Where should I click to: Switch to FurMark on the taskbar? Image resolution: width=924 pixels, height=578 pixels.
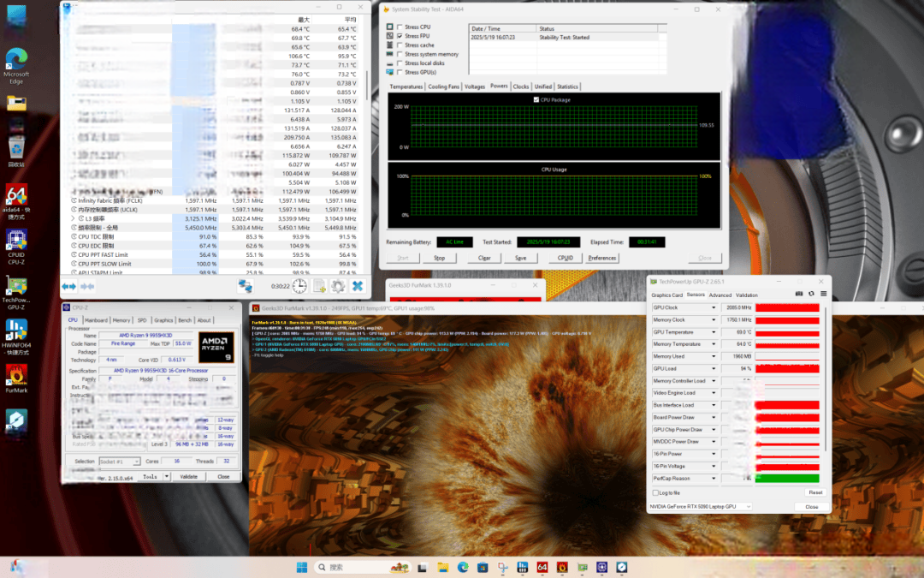pos(562,568)
